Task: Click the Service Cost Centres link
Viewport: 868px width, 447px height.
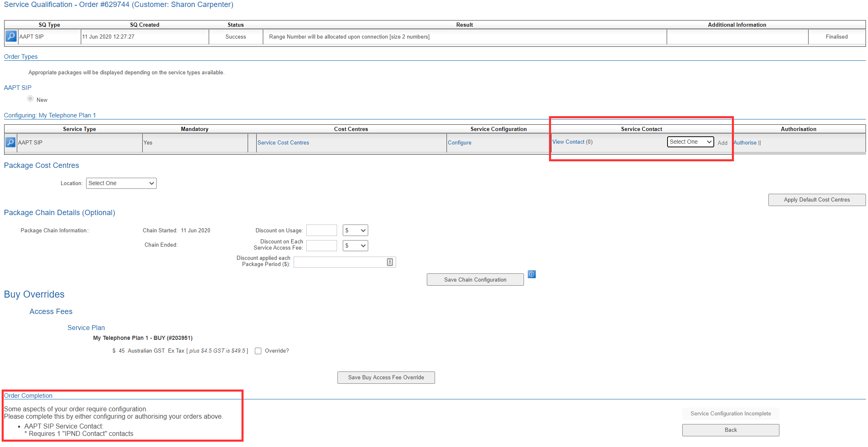Action: [x=283, y=142]
